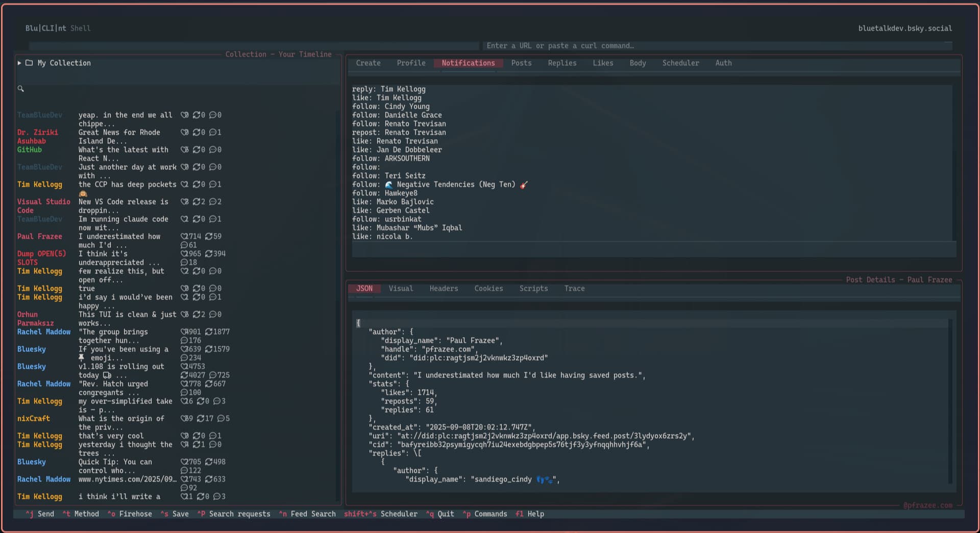Like GitHub's React post
Image resolution: width=980 pixels, height=533 pixels.
tap(184, 149)
